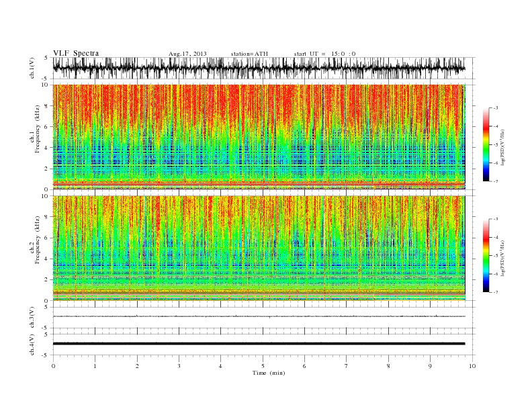This screenshot has height=411, width=532.
Task: Click the "7" tick on the time axis
Action: (347, 366)
